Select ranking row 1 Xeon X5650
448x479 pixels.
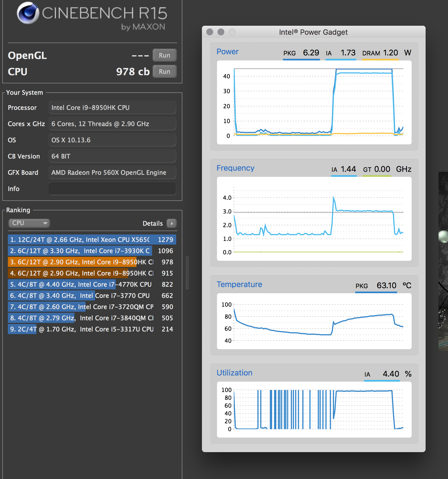(x=92, y=239)
